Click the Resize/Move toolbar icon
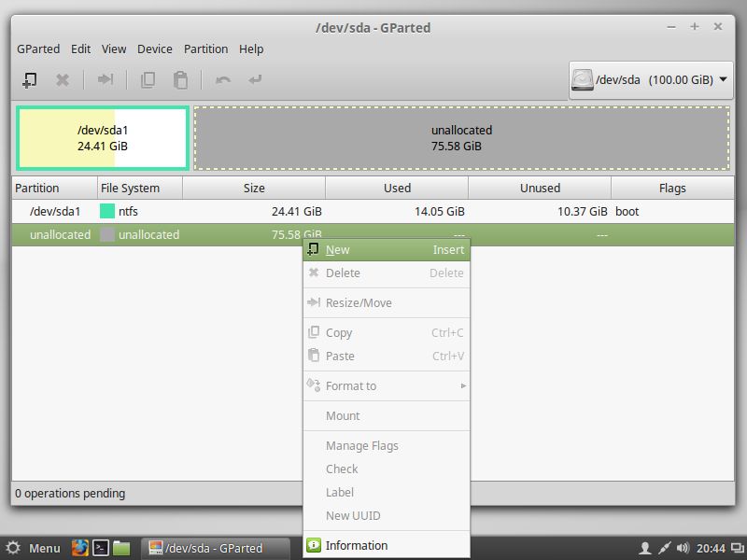747x560 pixels. (x=106, y=79)
